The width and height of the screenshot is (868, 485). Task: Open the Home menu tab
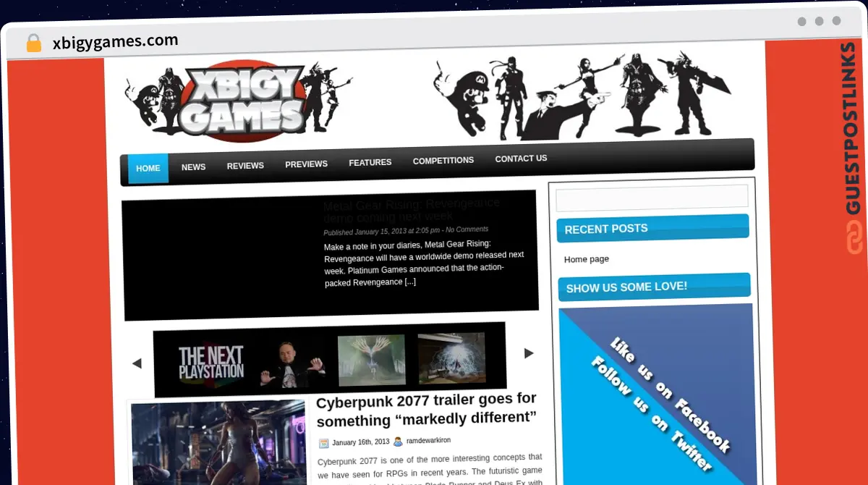point(148,169)
